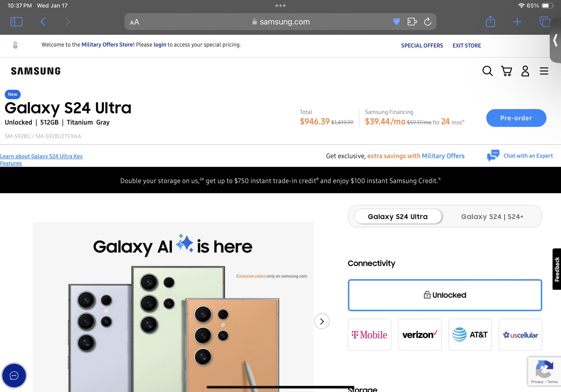Tap the blue privacy shield icon
Screen dimensions: 561x392
[x=396, y=21]
